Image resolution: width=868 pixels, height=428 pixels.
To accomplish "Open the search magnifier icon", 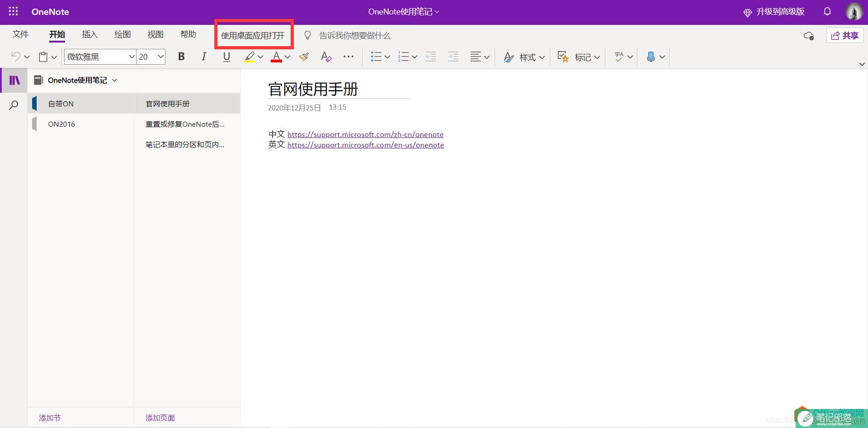I will pos(14,105).
